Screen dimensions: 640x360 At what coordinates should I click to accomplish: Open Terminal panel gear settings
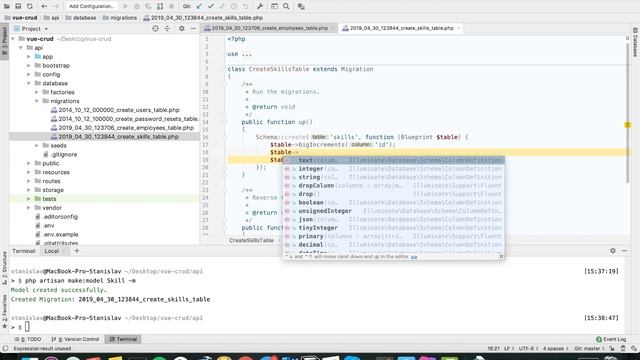(613, 251)
